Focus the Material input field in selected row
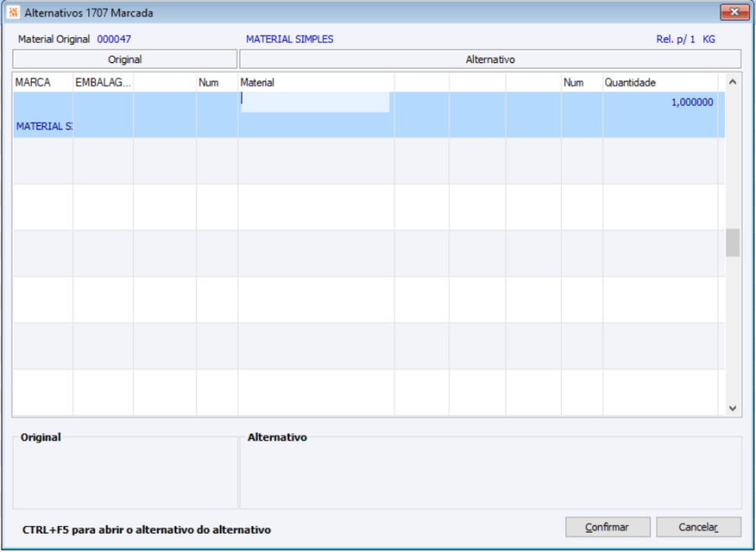Image resolution: width=756 pixels, height=552 pixels. pyautogui.click(x=315, y=102)
